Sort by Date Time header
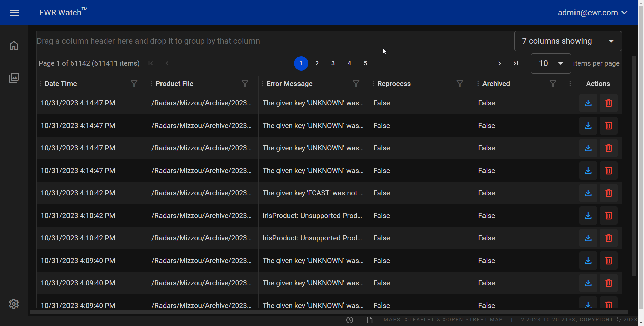Viewport: 644px width, 326px height. coord(61,84)
